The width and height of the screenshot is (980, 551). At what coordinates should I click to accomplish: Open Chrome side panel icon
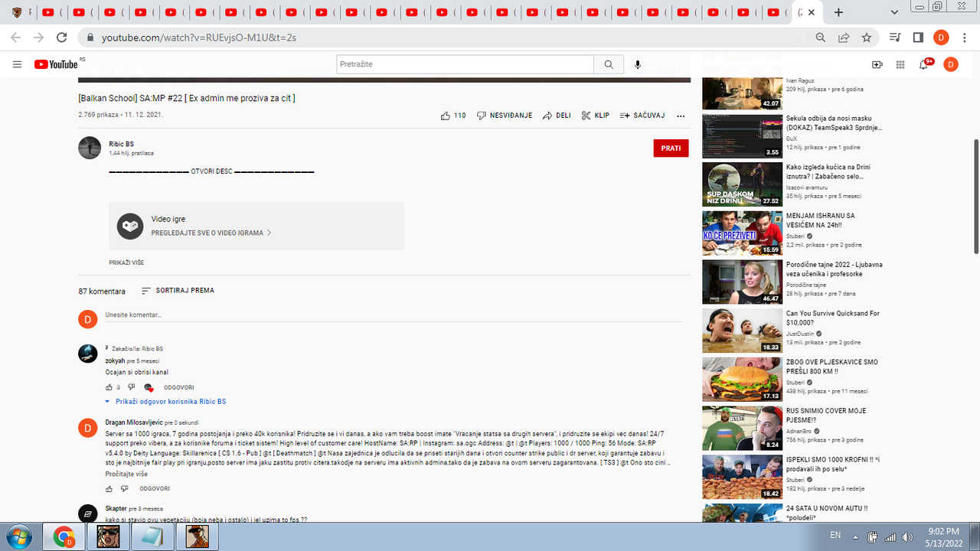[x=918, y=37]
